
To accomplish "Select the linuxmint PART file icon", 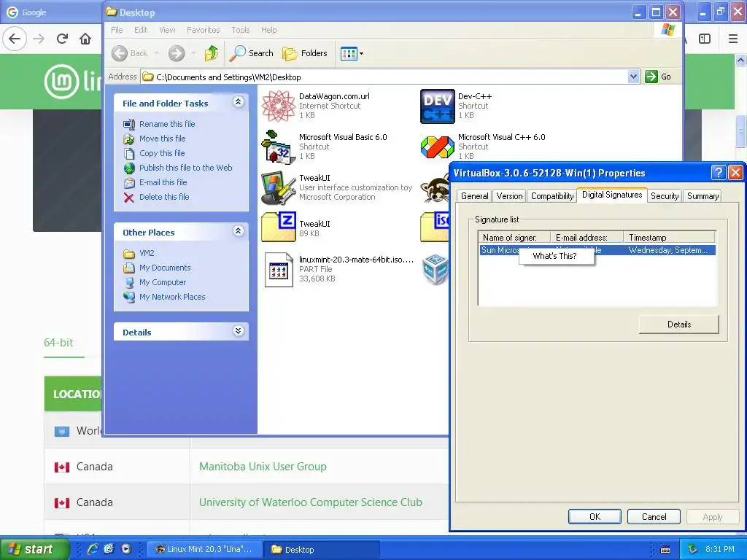I will [279, 270].
